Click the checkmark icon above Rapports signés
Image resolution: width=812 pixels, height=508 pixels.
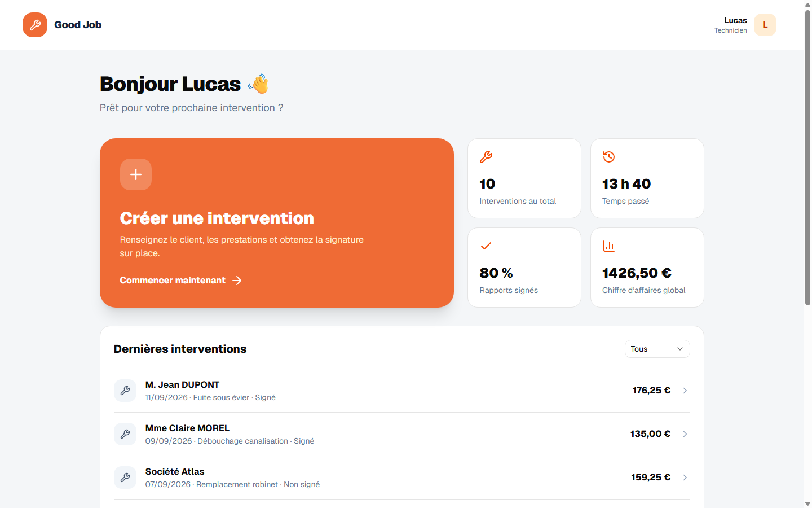(486, 246)
